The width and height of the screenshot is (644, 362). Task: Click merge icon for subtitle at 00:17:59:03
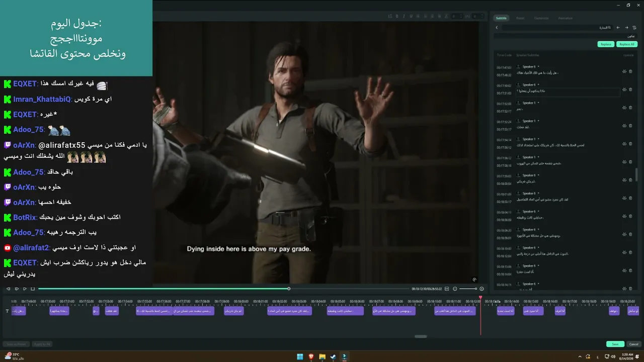(x=624, y=180)
